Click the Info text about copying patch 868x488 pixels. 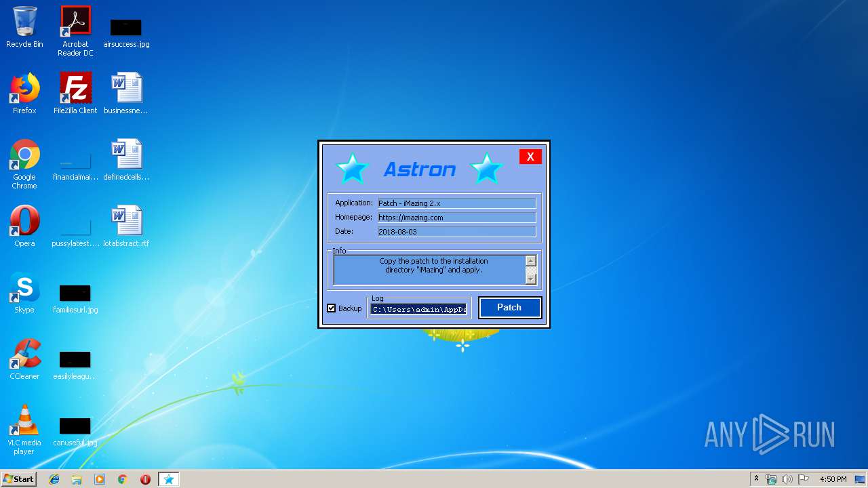point(433,265)
